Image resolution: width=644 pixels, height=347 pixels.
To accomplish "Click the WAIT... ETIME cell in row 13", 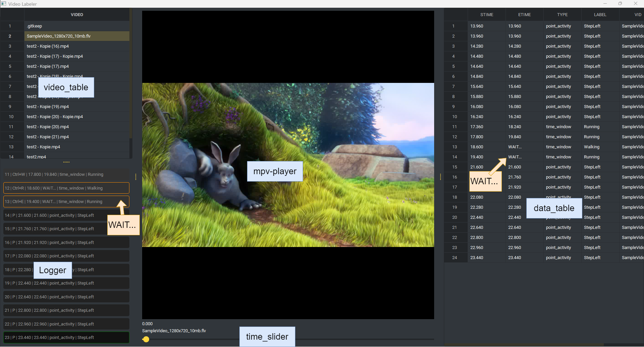I will click(525, 147).
